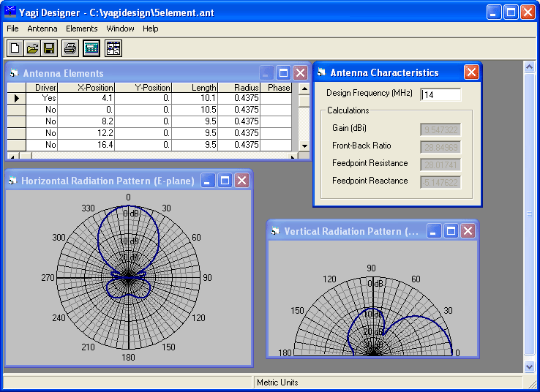Open the Antenna menu

(x=42, y=29)
